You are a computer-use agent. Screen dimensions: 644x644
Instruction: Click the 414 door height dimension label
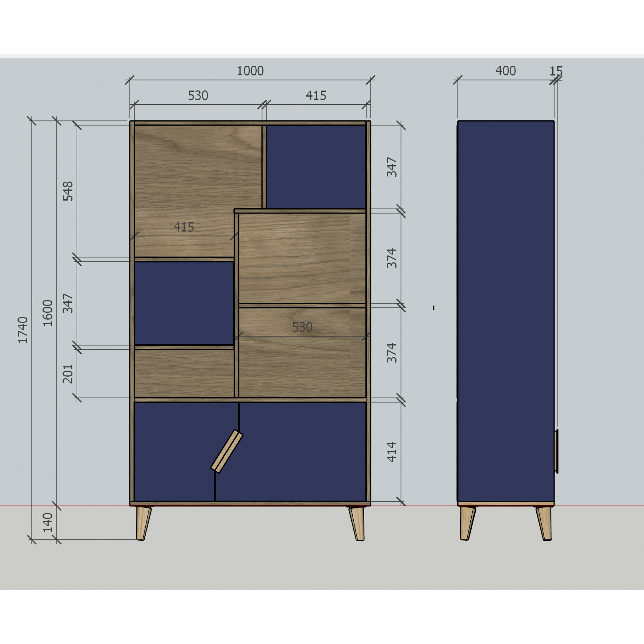pos(392,452)
